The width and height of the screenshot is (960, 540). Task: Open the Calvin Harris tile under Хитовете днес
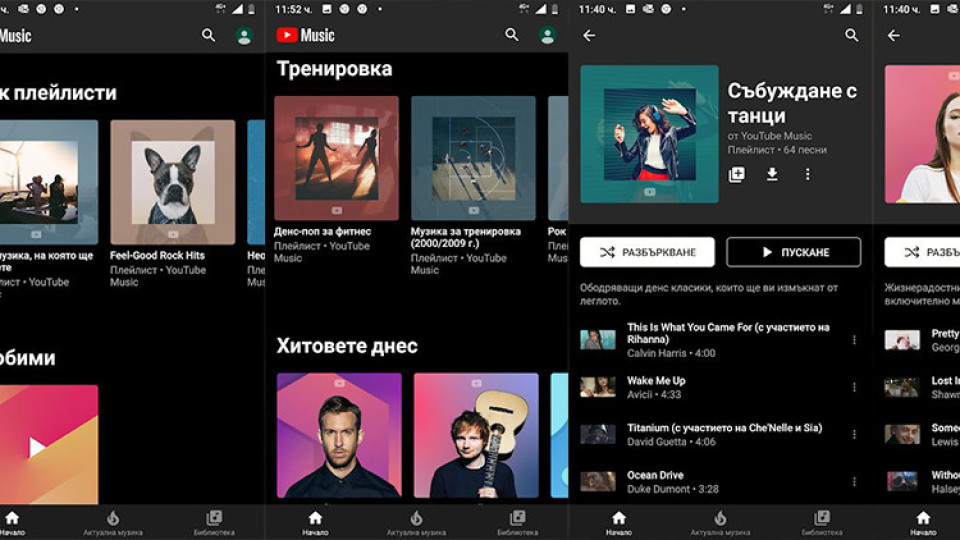pyautogui.click(x=339, y=435)
